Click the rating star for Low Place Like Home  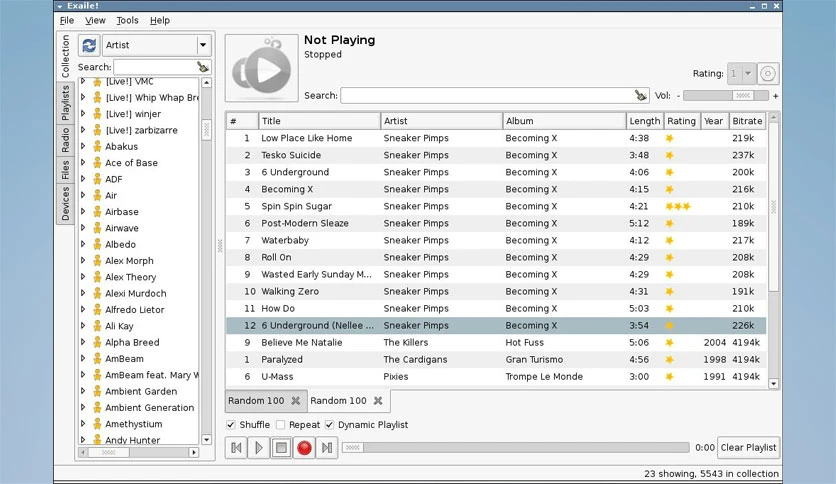click(x=670, y=138)
